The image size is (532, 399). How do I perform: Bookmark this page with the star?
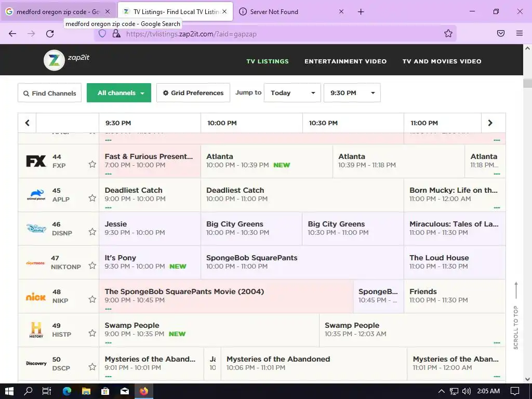[x=448, y=33]
